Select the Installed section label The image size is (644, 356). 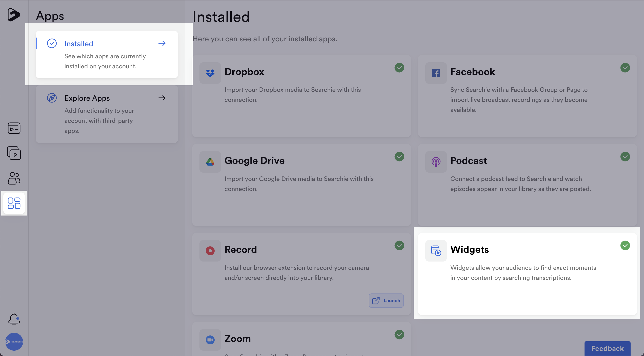click(79, 44)
